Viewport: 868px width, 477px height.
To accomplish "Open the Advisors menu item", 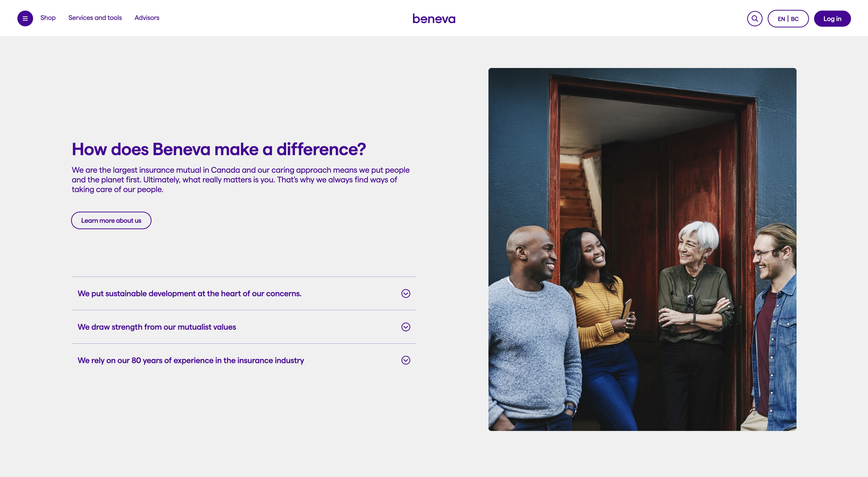I will [147, 18].
